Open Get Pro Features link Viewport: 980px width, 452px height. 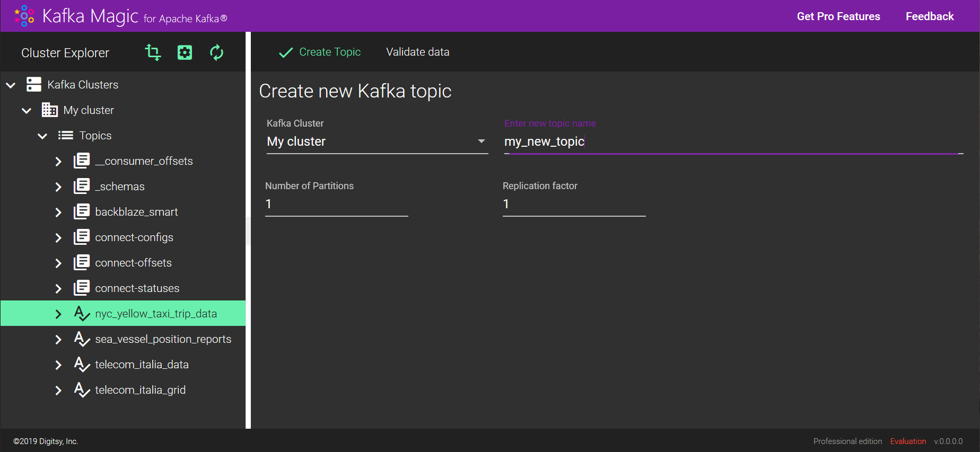[838, 16]
